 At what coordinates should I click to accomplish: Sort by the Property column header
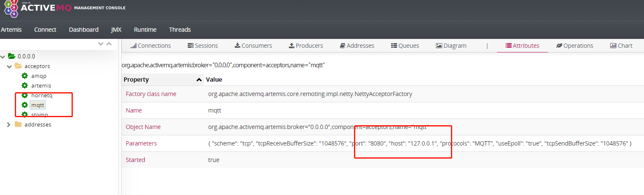[x=163, y=80]
